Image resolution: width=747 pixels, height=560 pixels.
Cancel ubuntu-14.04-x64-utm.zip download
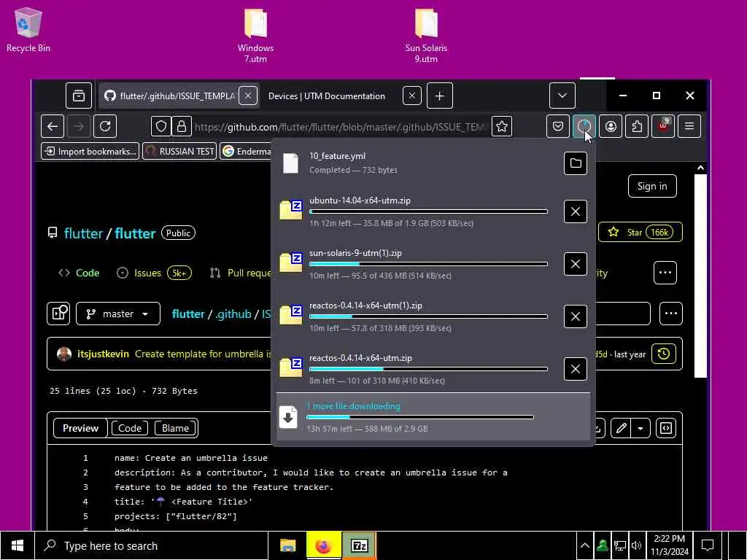click(x=576, y=211)
